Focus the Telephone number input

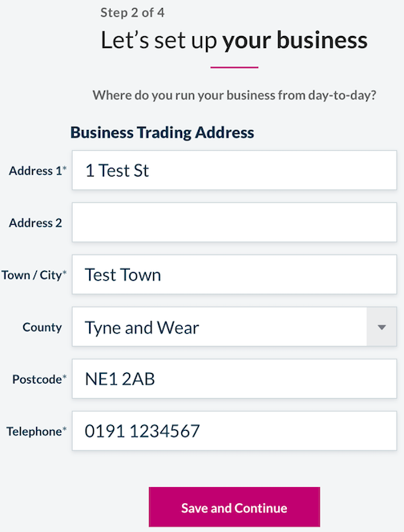(234, 431)
